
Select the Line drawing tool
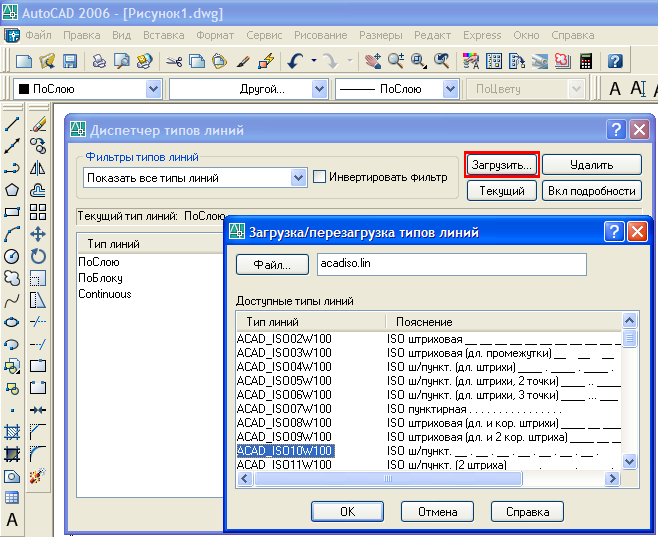[x=12, y=124]
